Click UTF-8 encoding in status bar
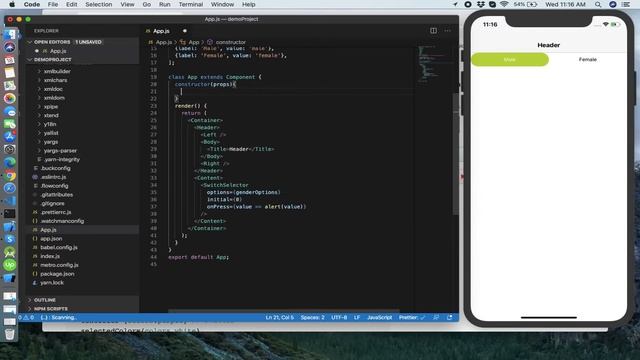 339,317
